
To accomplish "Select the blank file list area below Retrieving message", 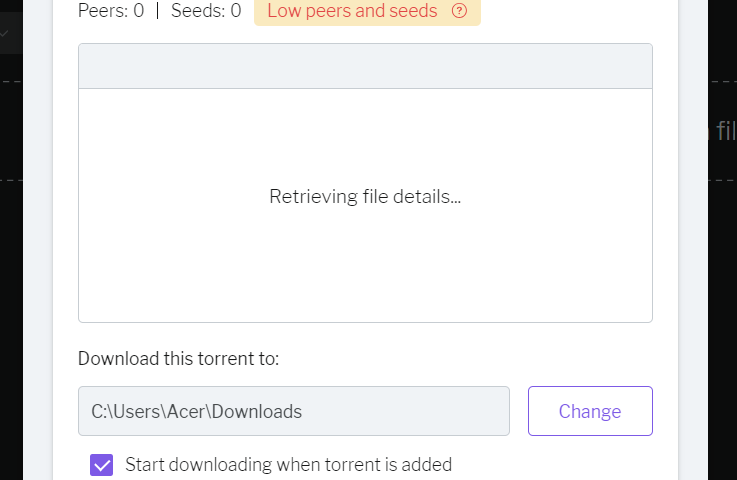I will click(x=365, y=266).
